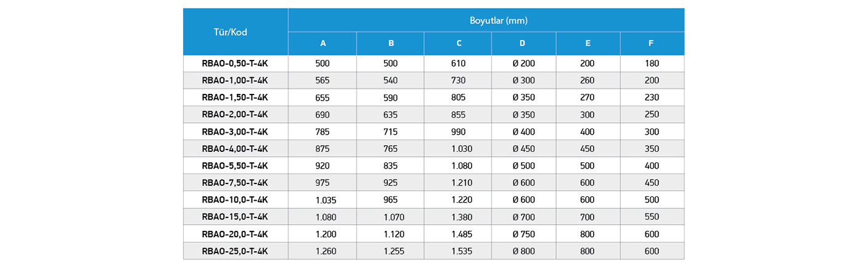Click column header D

tap(523, 43)
